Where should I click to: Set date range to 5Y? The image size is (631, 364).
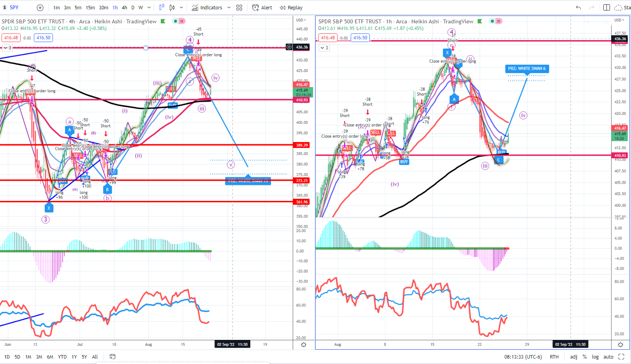pos(84,357)
